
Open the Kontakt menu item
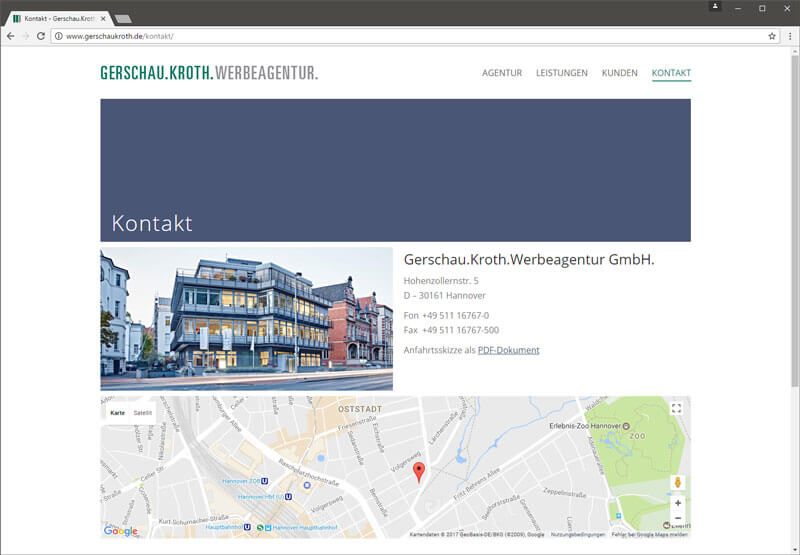[x=671, y=73]
